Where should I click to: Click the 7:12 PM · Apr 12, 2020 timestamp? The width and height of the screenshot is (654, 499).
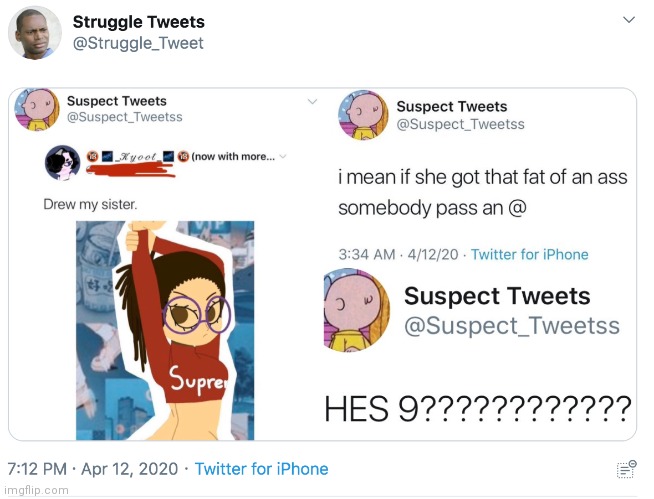[92, 468]
